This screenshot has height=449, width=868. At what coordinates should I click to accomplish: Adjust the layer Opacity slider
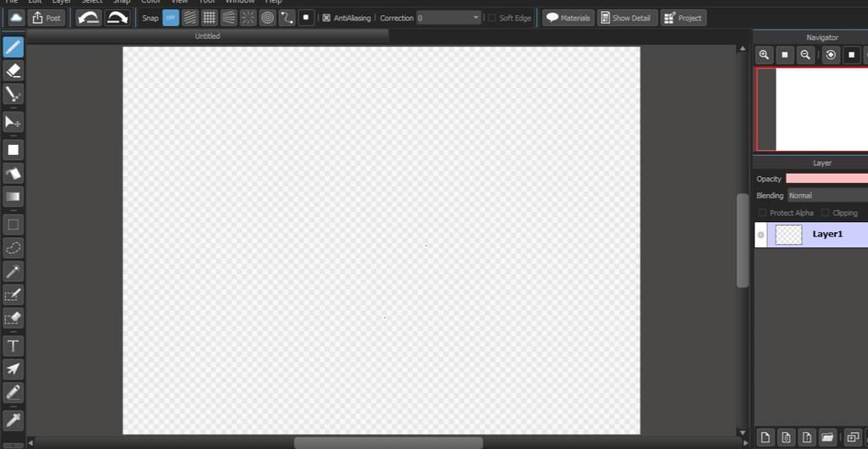pos(827,179)
